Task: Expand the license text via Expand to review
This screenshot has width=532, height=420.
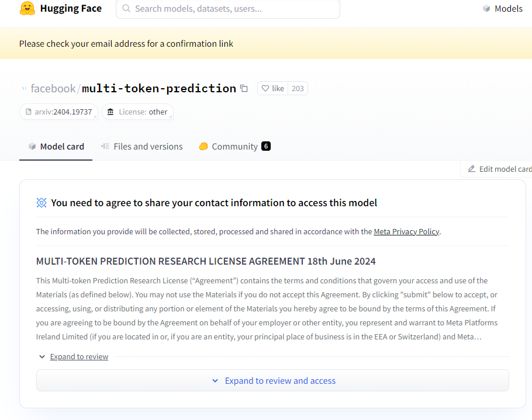Action: [79, 356]
